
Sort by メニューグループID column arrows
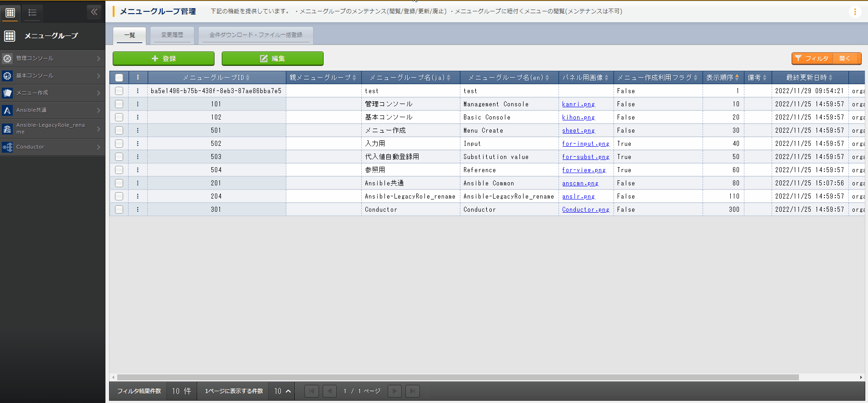(248, 78)
